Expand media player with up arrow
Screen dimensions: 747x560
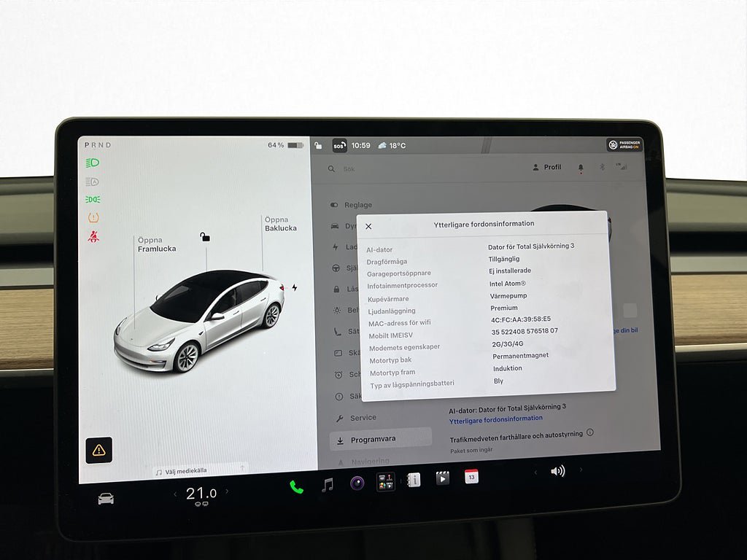(x=242, y=468)
